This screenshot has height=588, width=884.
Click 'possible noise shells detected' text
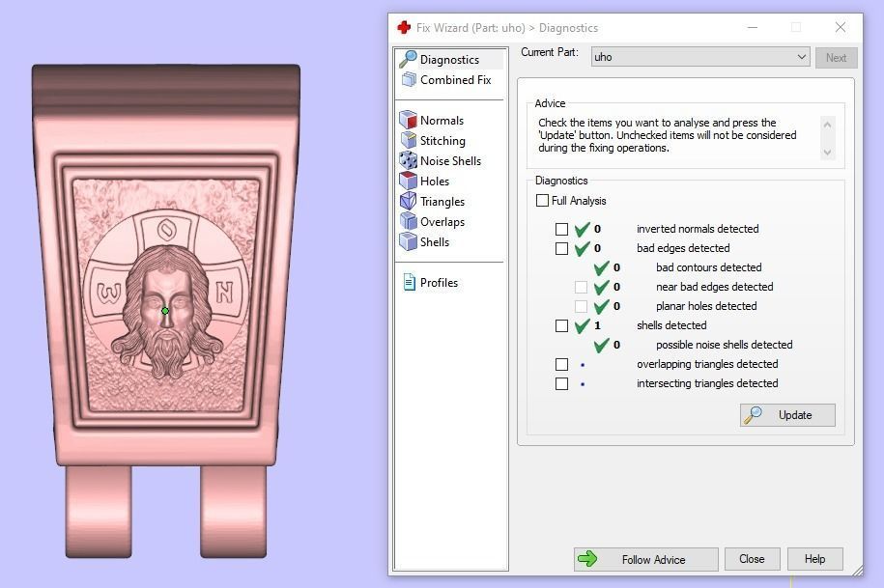point(725,345)
